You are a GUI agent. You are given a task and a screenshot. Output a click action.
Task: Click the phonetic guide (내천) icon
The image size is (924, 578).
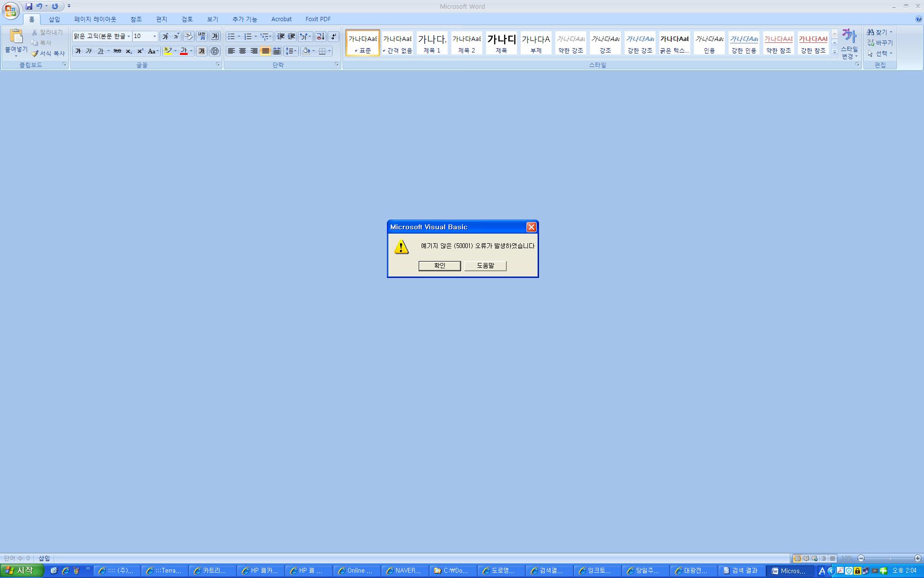202,37
